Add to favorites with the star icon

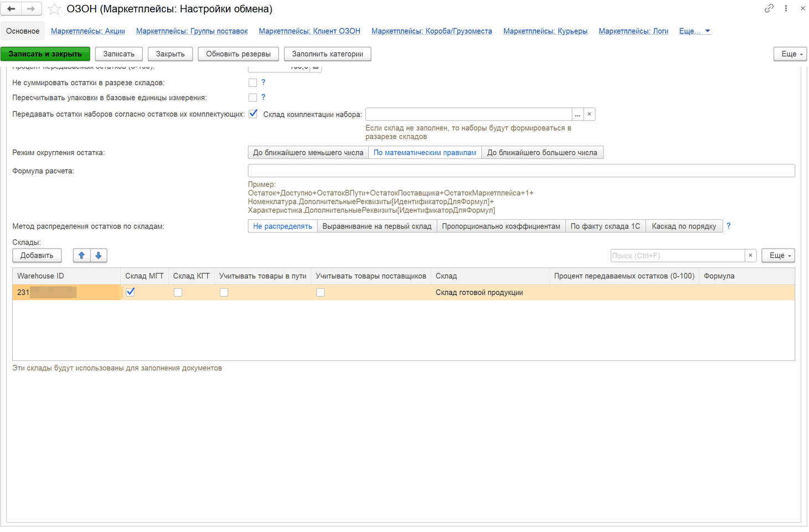point(54,9)
